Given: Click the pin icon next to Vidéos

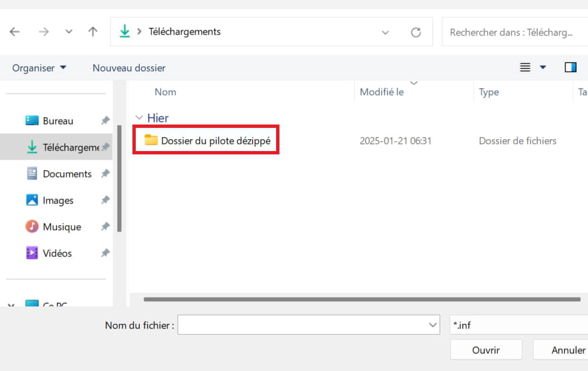Looking at the screenshot, I should 105,253.
